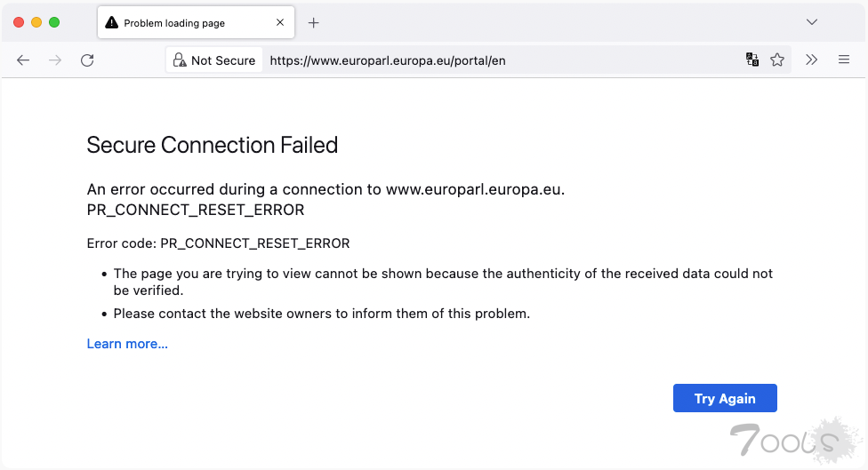Minimize the window with yellow button
Viewport: 868px width, 470px height.
(x=36, y=22)
